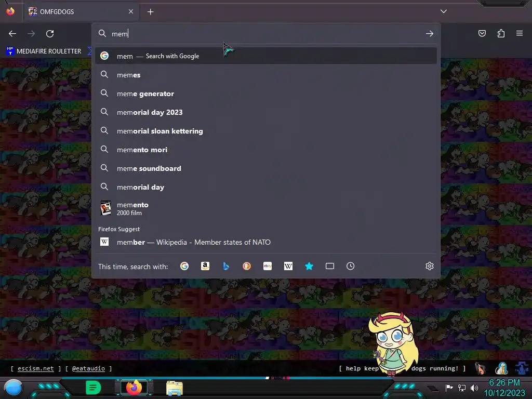Choose the 'meme soundboard' suggestion

click(x=266, y=168)
